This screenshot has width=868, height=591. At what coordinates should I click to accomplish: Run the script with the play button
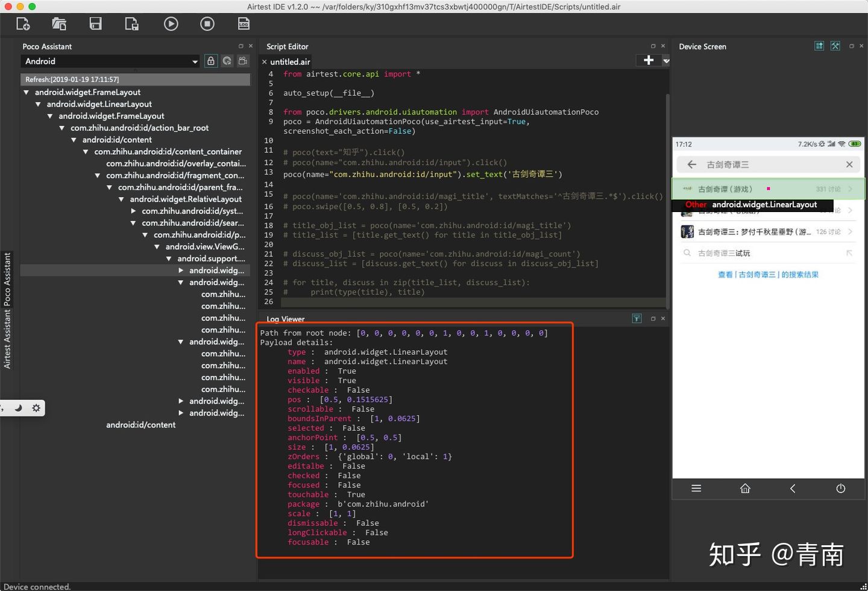[171, 24]
